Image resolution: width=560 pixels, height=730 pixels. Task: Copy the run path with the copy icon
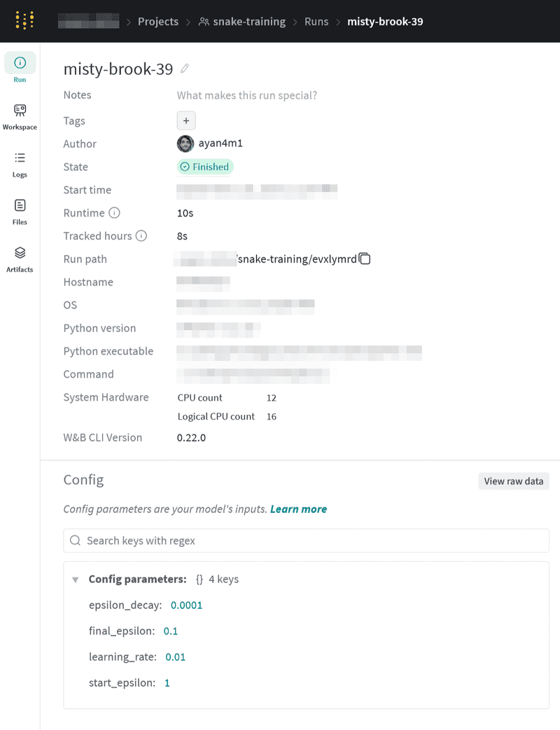tap(365, 259)
